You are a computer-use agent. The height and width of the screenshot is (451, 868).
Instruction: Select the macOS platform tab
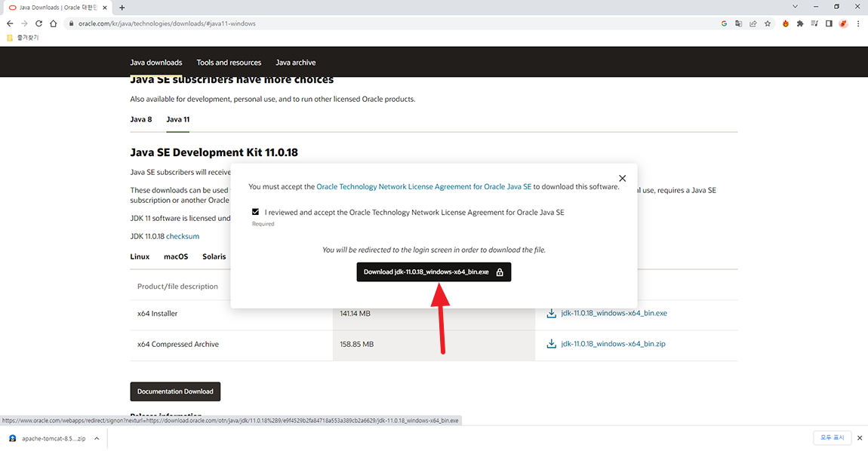coord(176,256)
